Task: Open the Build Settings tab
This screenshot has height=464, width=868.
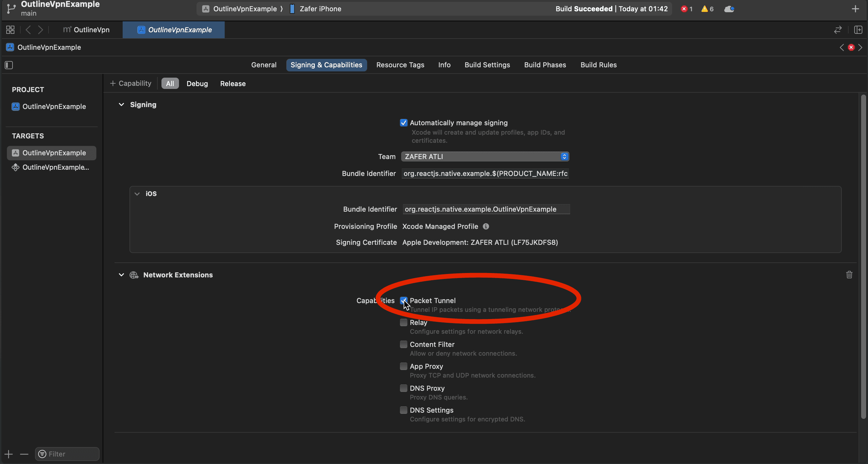Action: (x=487, y=65)
